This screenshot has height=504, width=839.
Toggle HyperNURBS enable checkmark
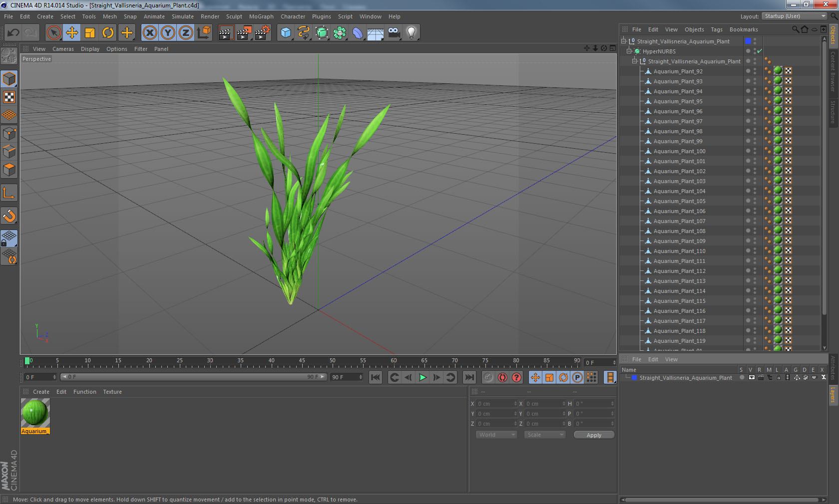pyautogui.click(x=760, y=51)
